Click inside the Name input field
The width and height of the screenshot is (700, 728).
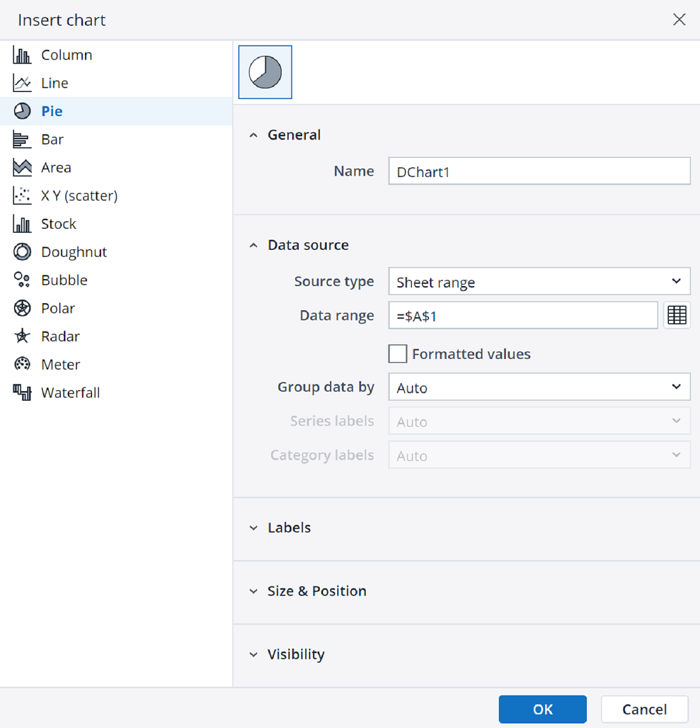point(539,171)
